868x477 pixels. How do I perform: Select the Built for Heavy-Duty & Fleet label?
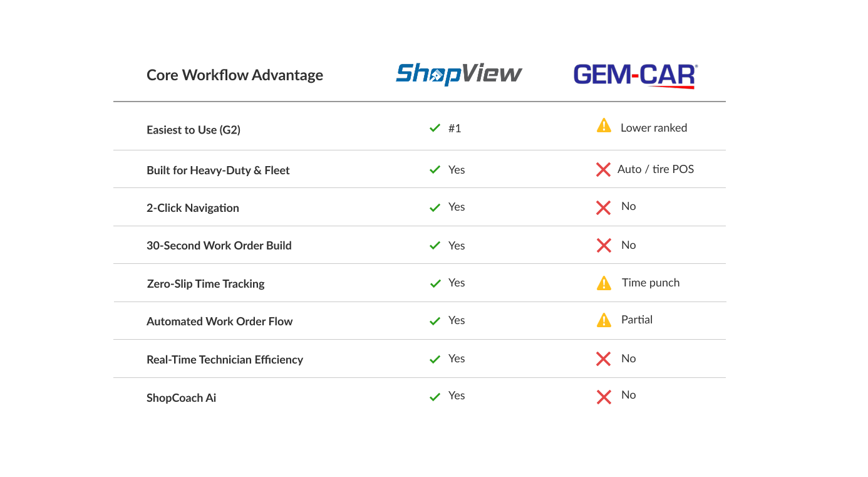click(218, 170)
